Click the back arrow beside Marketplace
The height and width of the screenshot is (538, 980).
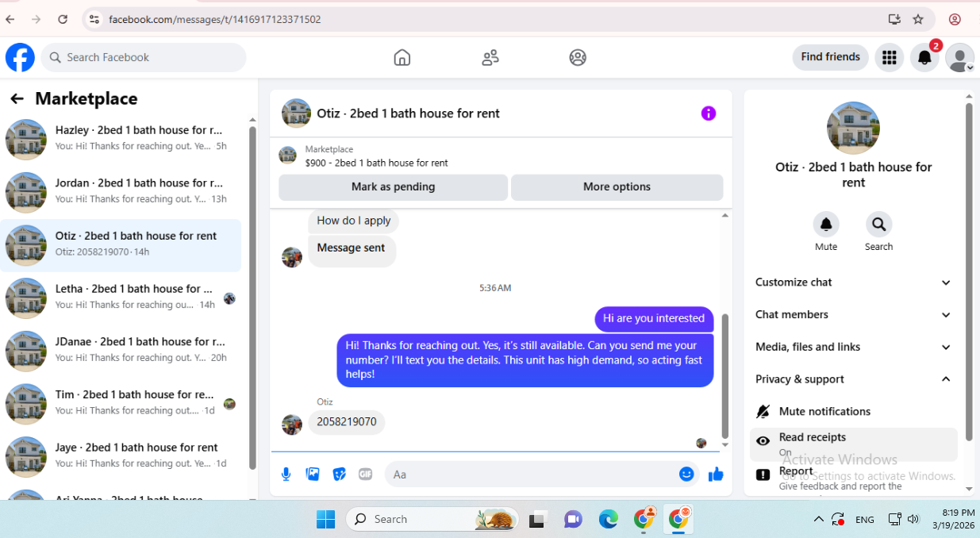(17, 98)
